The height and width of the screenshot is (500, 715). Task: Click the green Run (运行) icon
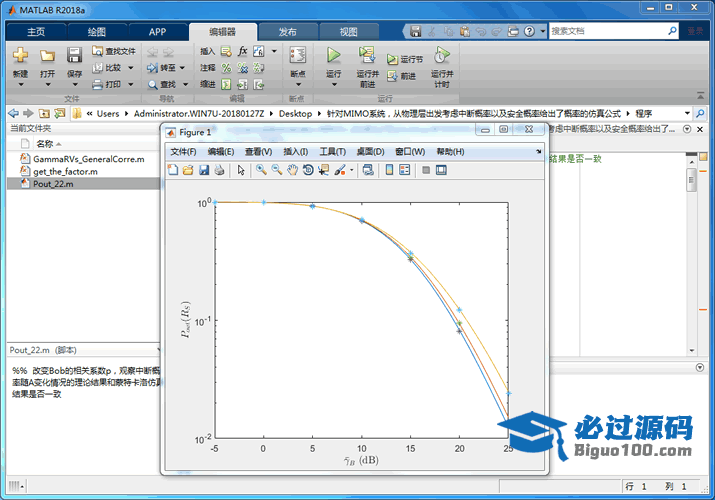pyautogui.click(x=334, y=55)
